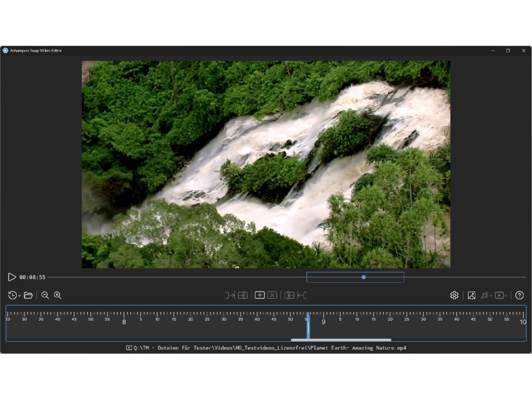Click the add segment plus icon
Viewport: 532px width, 399px height.
[x=260, y=295]
